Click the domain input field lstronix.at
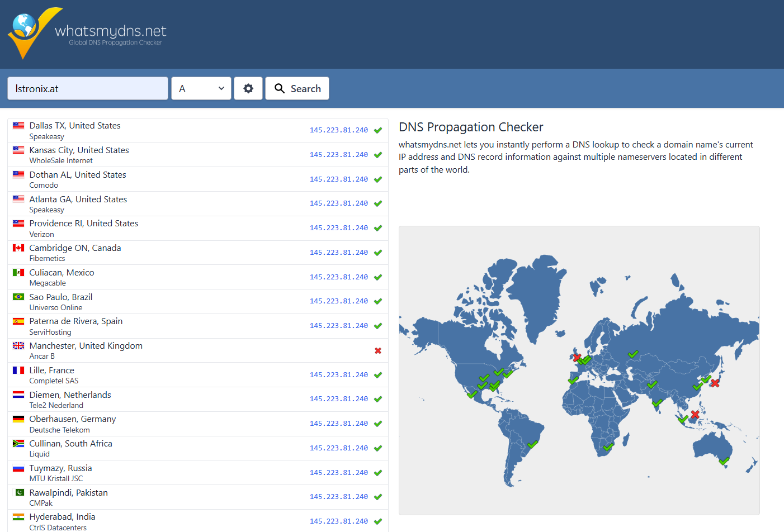The width and height of the screenshot is (784, 532). (88, 88)
